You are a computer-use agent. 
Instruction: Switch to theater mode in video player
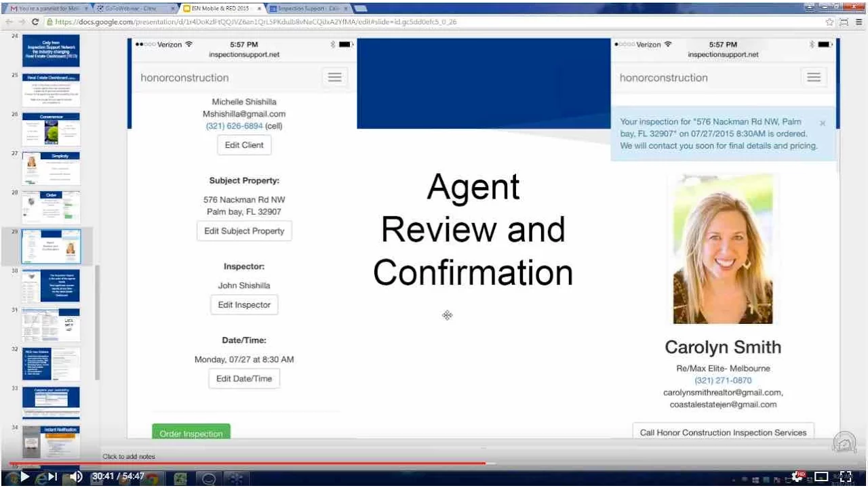[821, 476]
